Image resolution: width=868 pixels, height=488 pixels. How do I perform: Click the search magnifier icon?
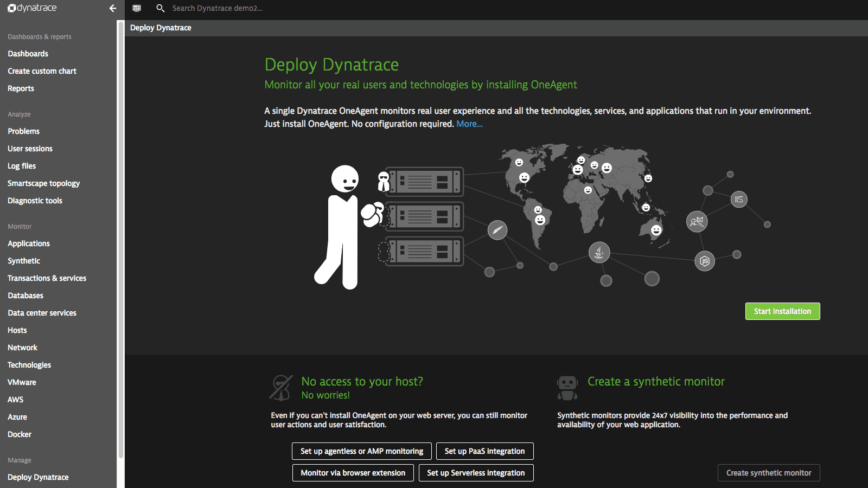pos(160,8)
